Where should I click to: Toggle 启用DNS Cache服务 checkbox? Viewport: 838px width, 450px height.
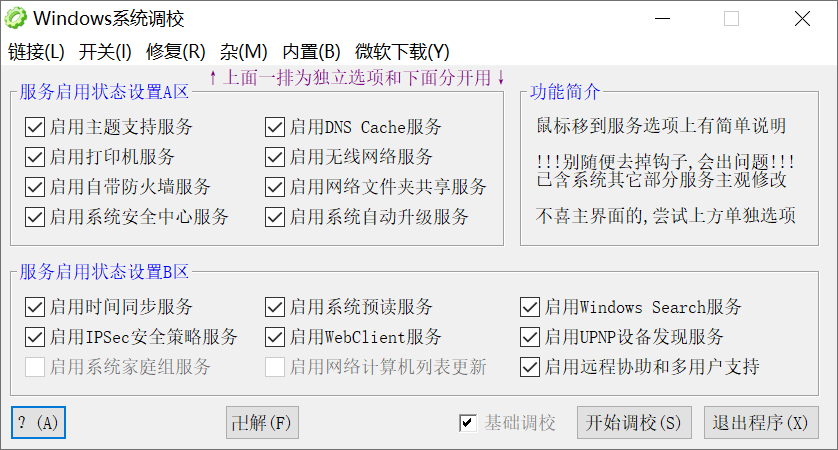(275, 127)
